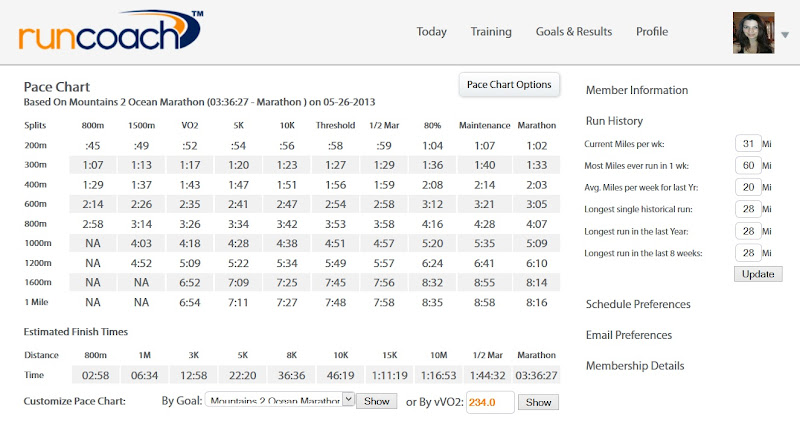Click the 3:42 cell in the 800m row under 10K
The height and width of the screenshot is (427, 800).
(287, 224)
